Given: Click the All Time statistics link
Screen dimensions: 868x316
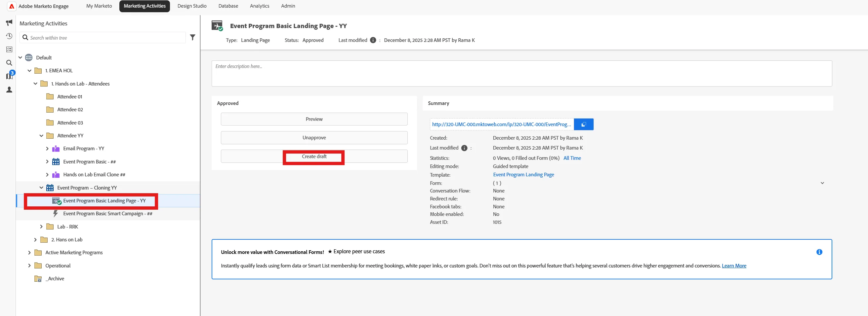Looking at the screenshot, I should click(572, 158).
